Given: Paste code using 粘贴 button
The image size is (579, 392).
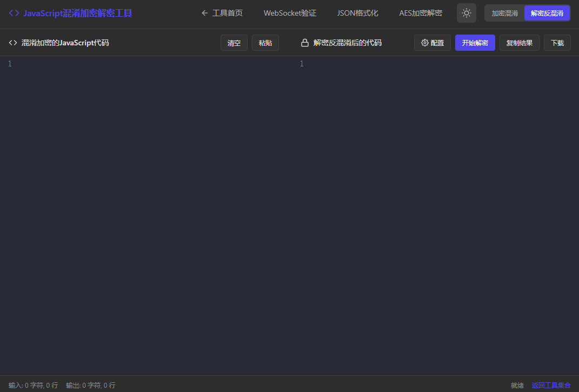Looking at the screenshot, I should pyautogui.click(x=265, y=43).
